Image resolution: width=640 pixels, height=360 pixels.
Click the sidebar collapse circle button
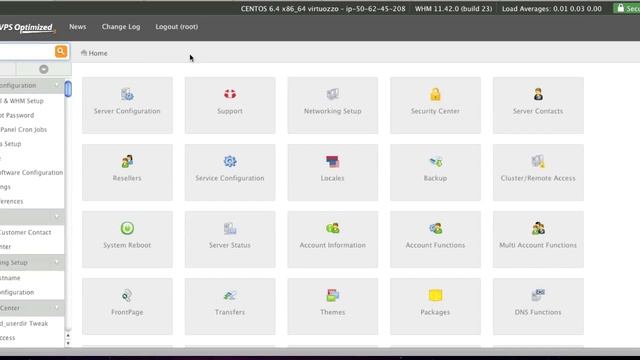tap(44, 69)
